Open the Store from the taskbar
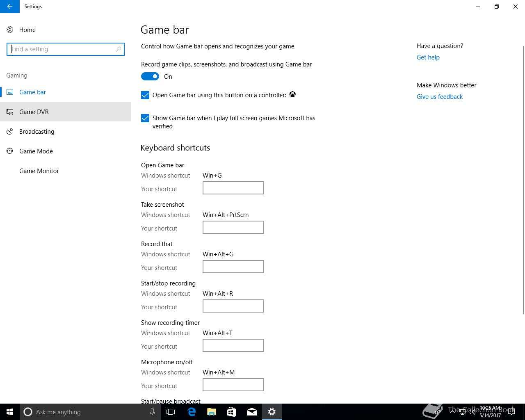The height and width of the screenshot is (420, 525). [231, 412]
